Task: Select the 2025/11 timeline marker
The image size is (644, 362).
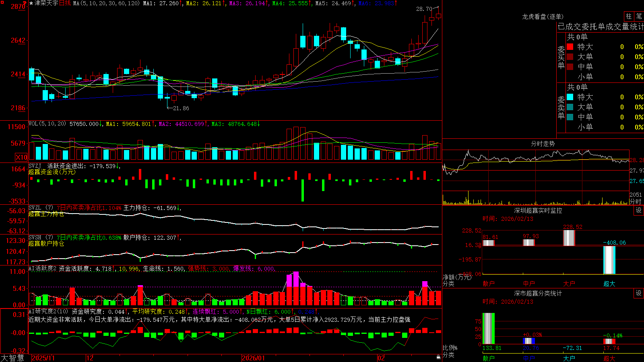Action: (x=43, y=358)
